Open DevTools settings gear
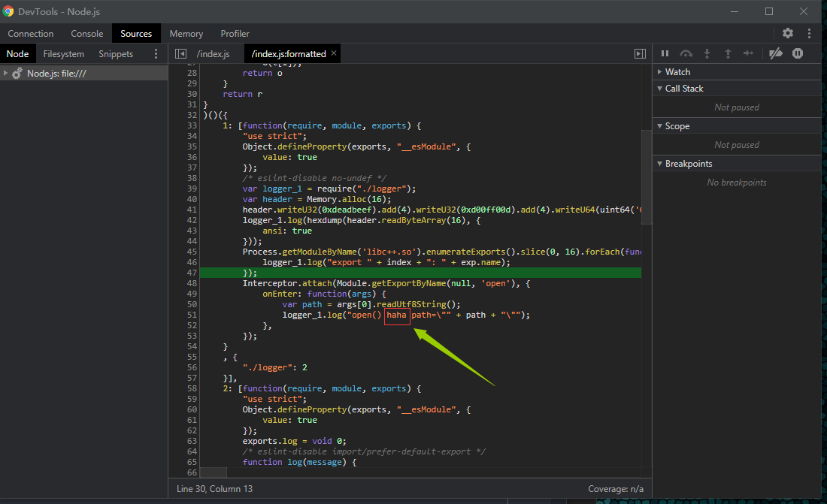The width and height of the screenshot is (827, 504). coord(788,33)
